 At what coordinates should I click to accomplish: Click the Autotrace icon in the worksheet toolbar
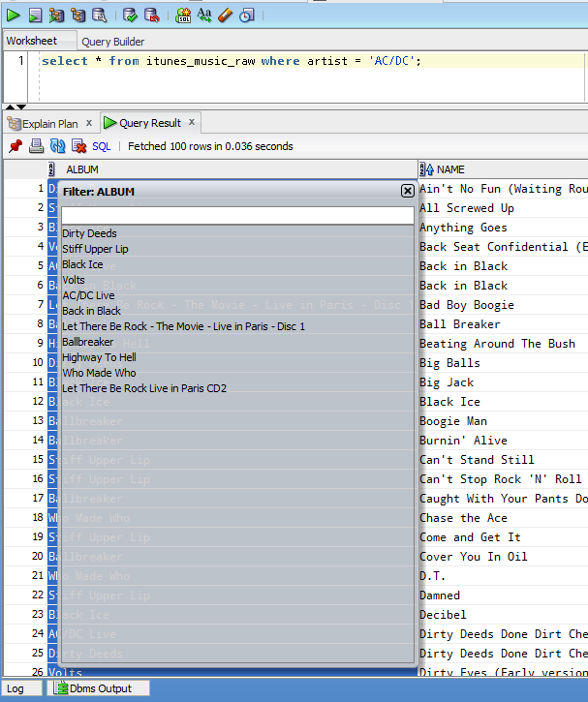[56, 15]
